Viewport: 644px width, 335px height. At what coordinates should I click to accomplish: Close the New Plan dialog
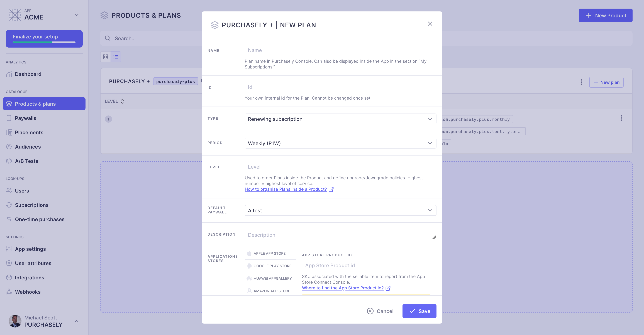pyautogui.click(x=430, y=24)
